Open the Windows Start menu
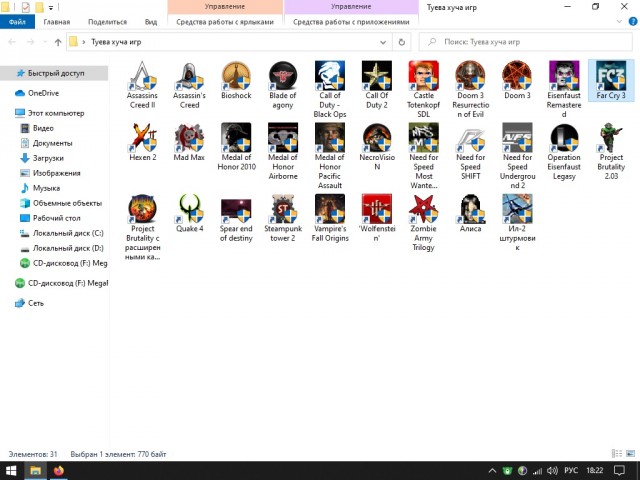Viewport: 640px width, 480px height. tap(11, 471)
